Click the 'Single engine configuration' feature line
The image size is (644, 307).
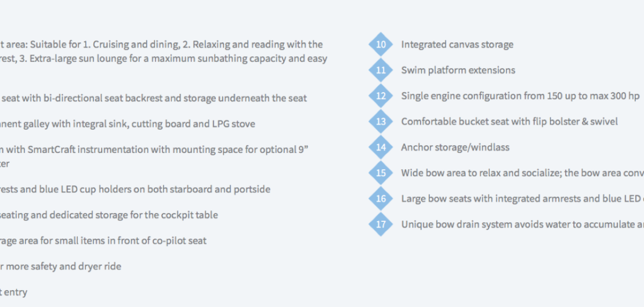click(520, 96)
